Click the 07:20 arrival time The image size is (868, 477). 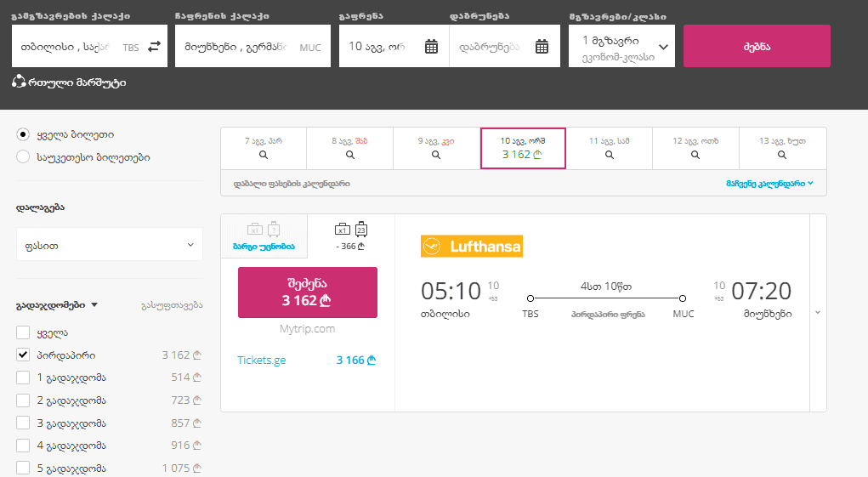pos(761,291)
